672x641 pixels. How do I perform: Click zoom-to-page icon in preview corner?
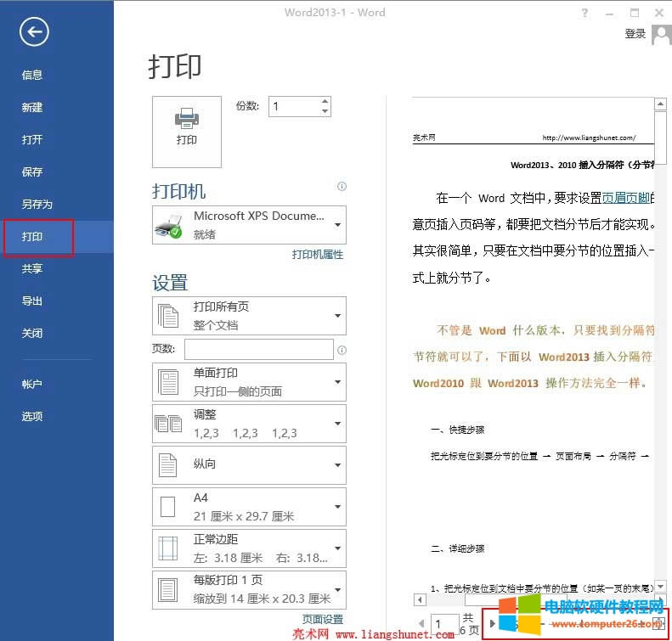658,624
